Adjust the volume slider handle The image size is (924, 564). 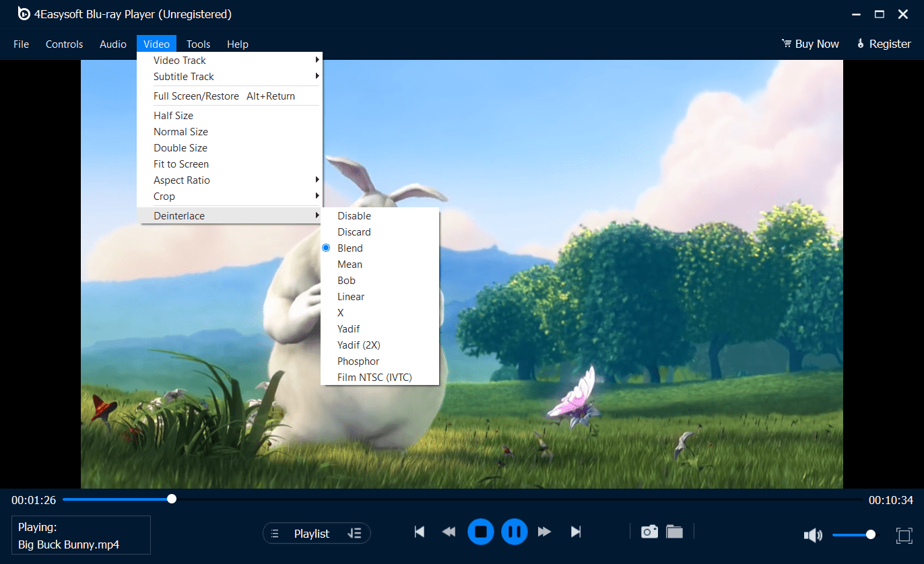pos(871,534)
